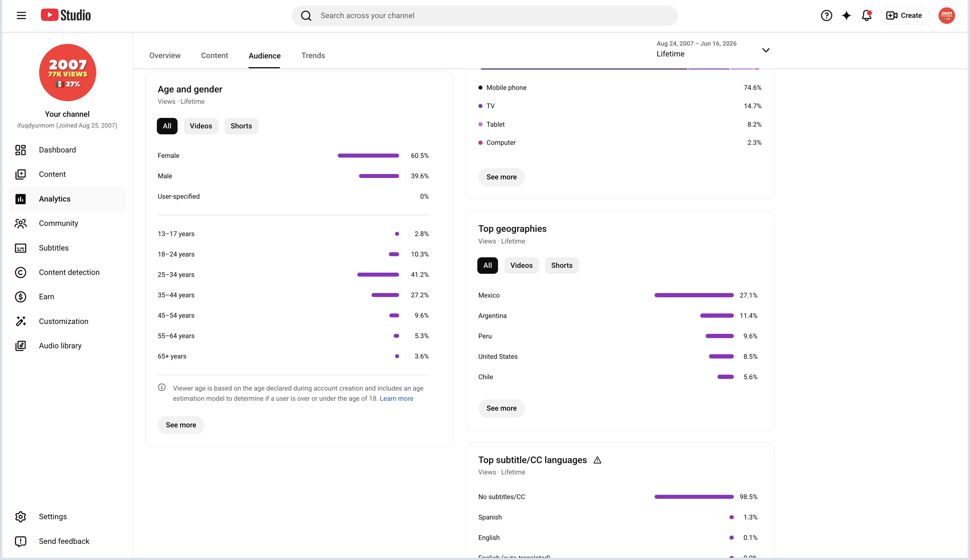Expand See more under Top geographies
The image size is (970, 560).
point(501,408)
